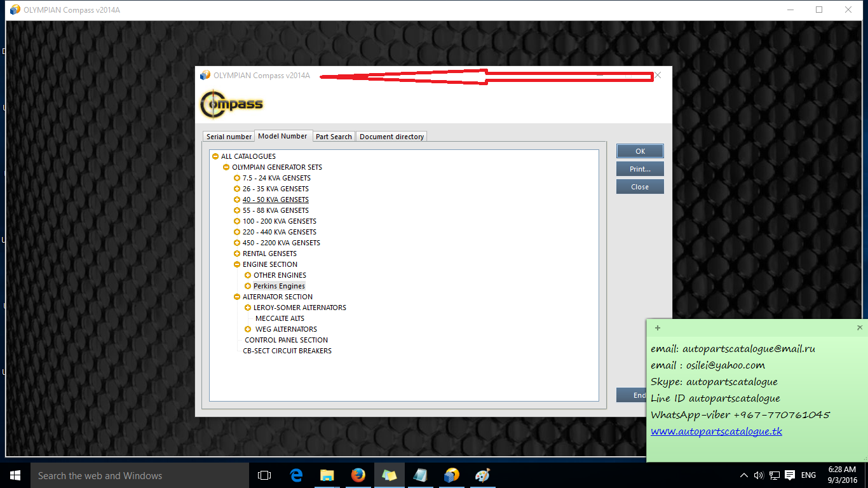868x488 pixels.
Task: Collapse the ALTERNATOR SECTION node
Action: [237, 297]
